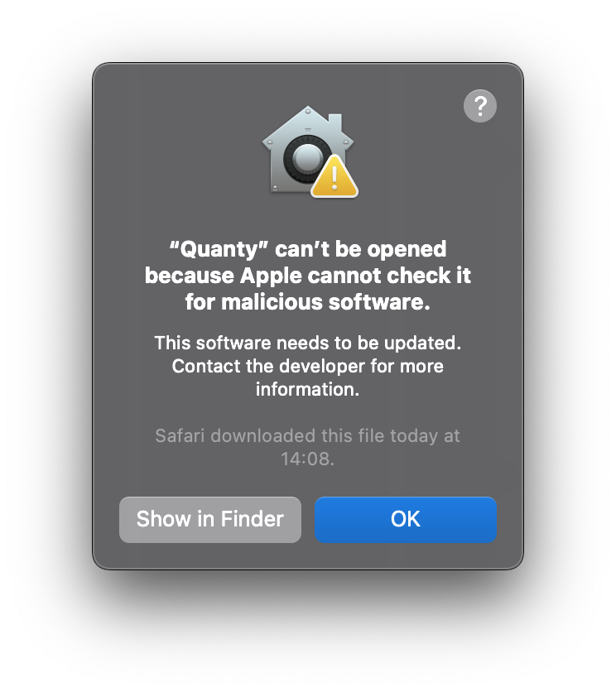
Task: Click "This software needs to be updated." text
Action: pyautogui.click(x=308, y=343)
